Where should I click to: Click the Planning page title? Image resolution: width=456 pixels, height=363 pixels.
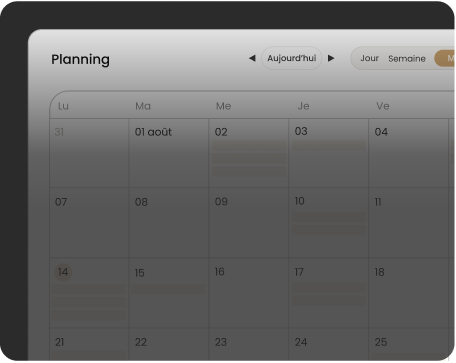pos(80,60)
